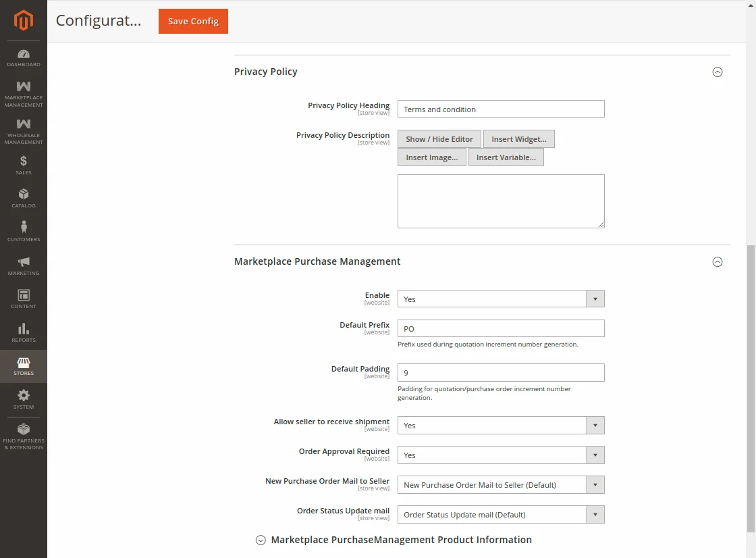Select Find Partners & Extensions

tap(24, 436)
